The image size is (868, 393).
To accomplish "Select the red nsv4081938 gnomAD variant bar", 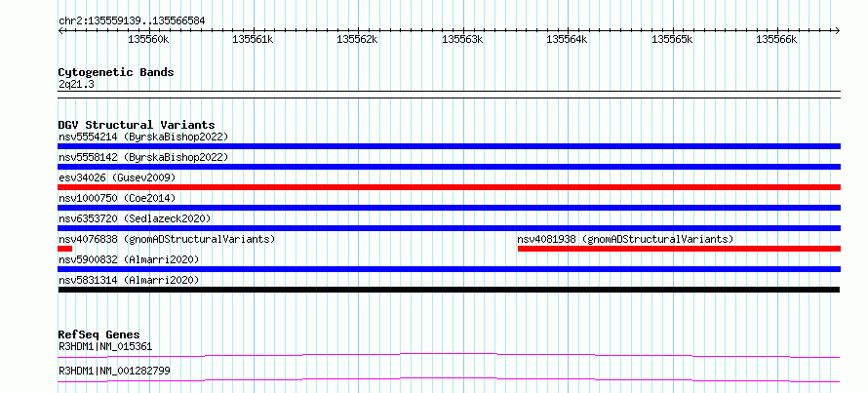I will point(679,249).
